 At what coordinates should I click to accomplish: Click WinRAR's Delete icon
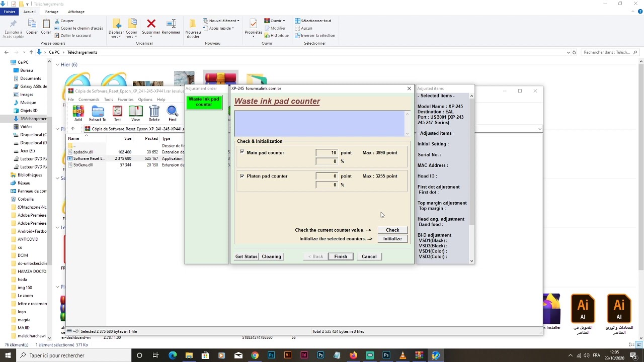pos(154,114)
